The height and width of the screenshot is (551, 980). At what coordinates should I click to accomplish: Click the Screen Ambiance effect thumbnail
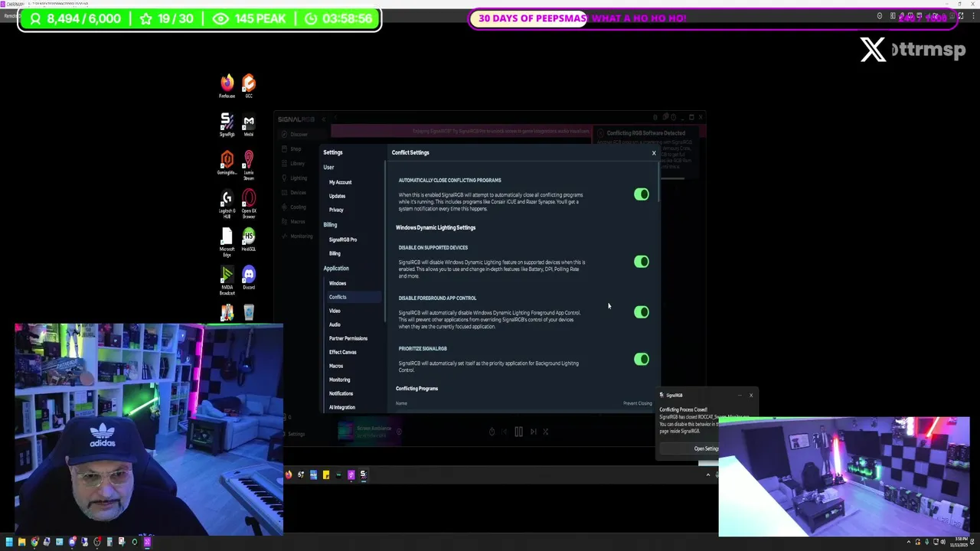click(345, 432)
